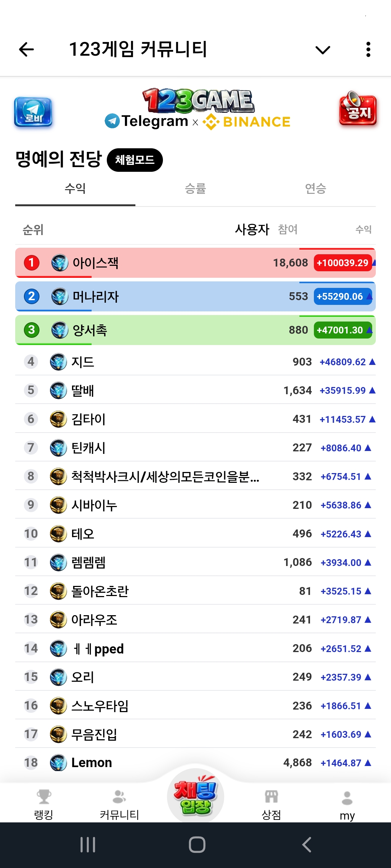Expand the header dropdown chevron
Viewport: 391px width, 868px height.
tap(323, 50)
